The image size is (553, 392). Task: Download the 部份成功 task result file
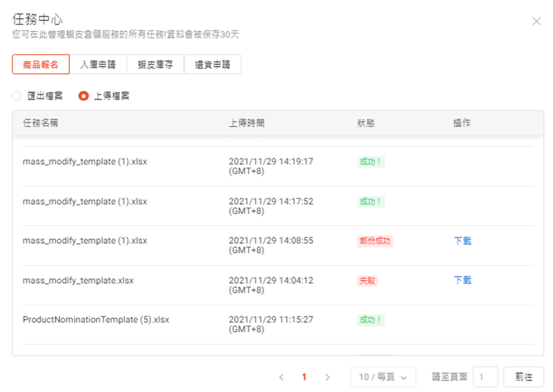(x=462, y=241)
